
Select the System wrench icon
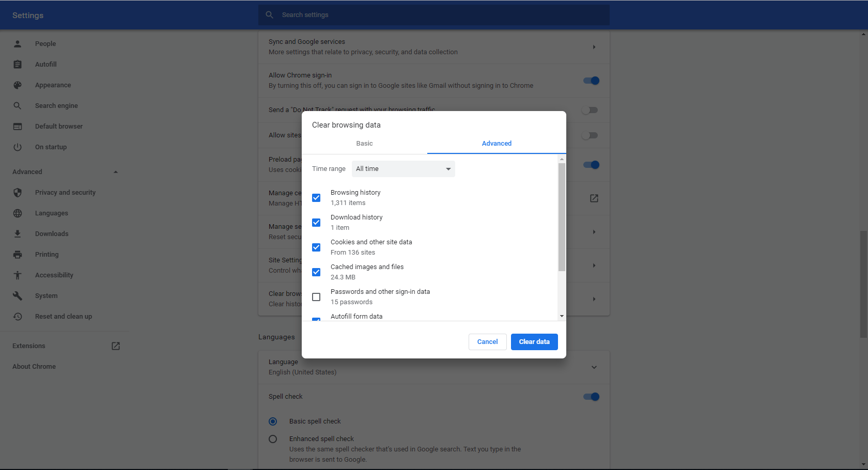click(x=18, y=295)
